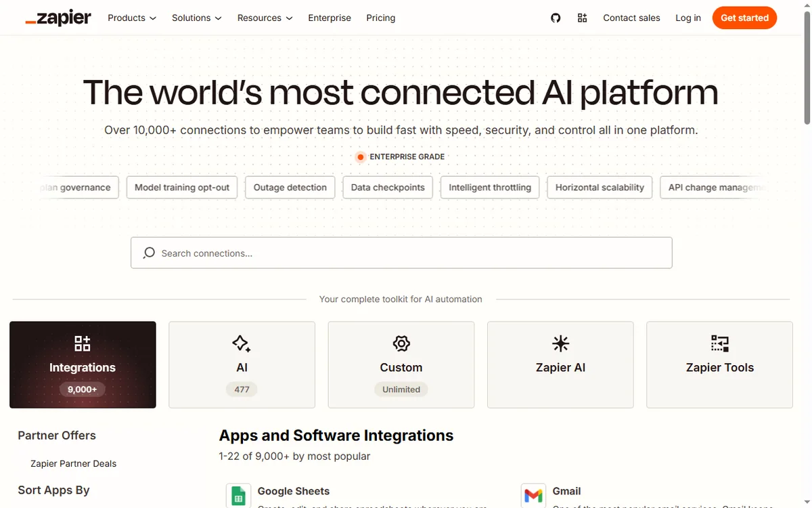Click the Data checkpoints chip
This screenshot has height=508, width=812.
click(388, 188)
